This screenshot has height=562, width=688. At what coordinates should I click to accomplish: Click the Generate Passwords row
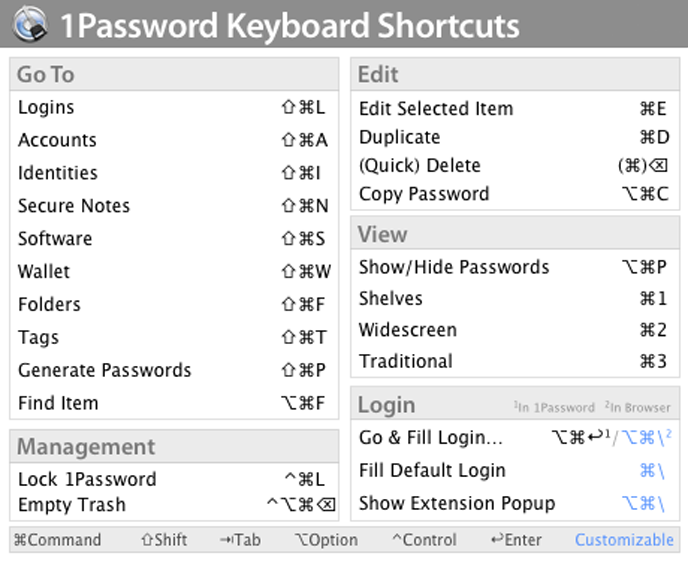[104, 370]
